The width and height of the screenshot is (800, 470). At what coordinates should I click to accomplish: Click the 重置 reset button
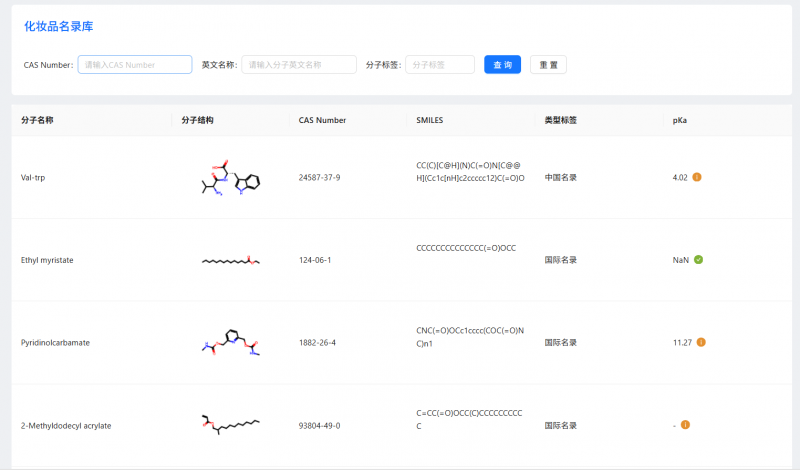548,65
